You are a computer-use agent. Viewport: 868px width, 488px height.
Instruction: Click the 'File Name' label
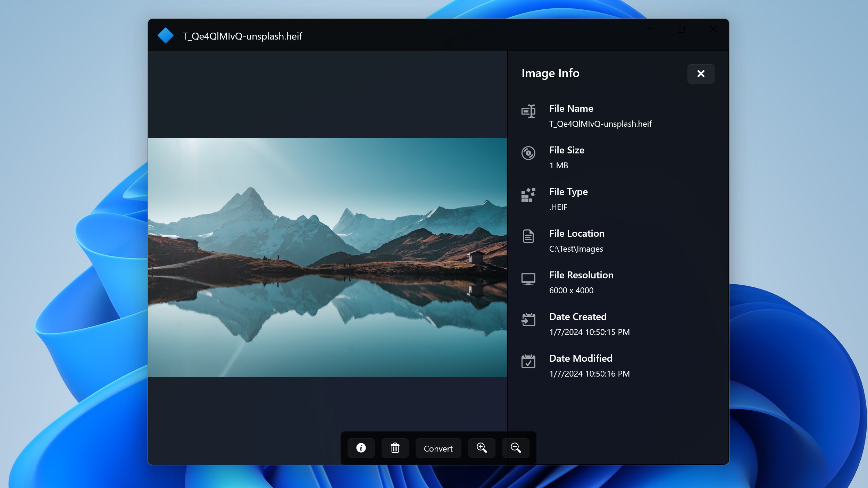(x=571, y=109)
